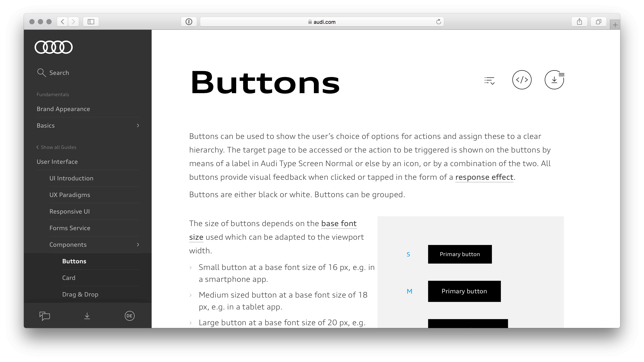Screen dimensions: 644x362
Task: Click the search icon in sidebar
Action: (42, 72)
